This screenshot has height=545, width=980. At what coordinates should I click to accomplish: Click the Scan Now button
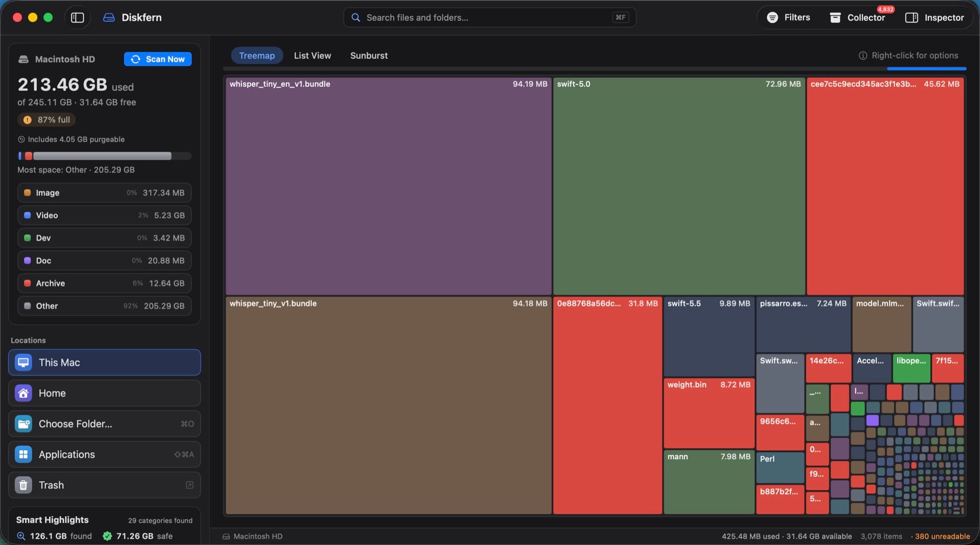158,59
